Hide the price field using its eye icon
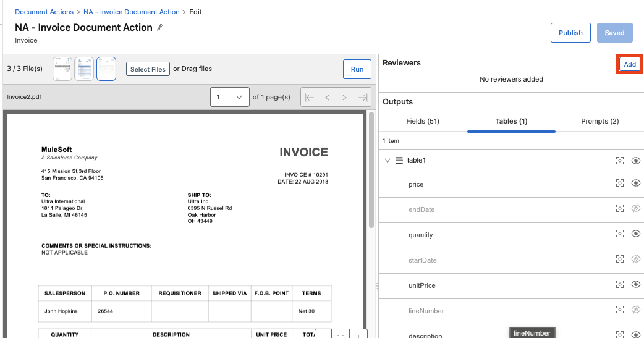 tap(636, 183)
